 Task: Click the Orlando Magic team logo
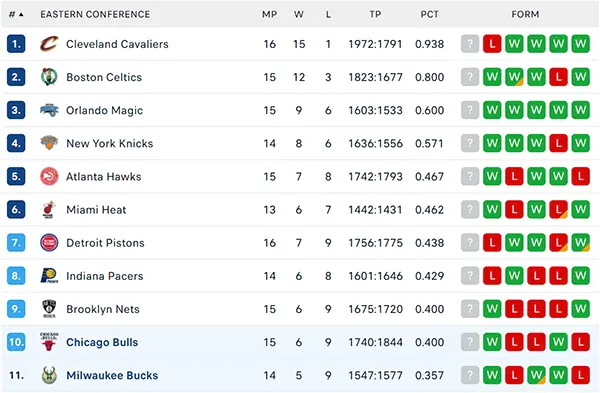tap(49, 110)
